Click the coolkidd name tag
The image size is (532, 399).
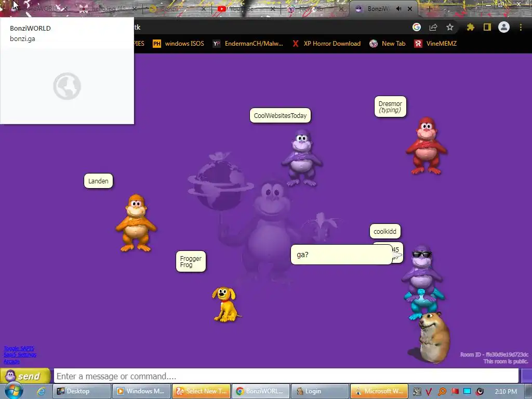[385, 231]
